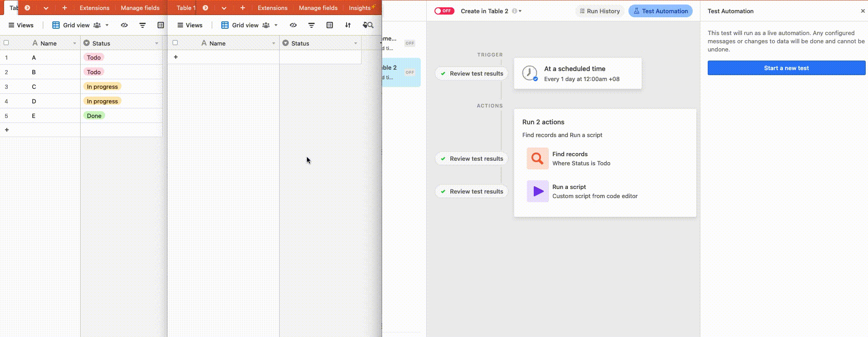The height and width of the screenshot is (337, 868).
Task: Open filter icon in left records table toolbar
Action: click(143, 25)
